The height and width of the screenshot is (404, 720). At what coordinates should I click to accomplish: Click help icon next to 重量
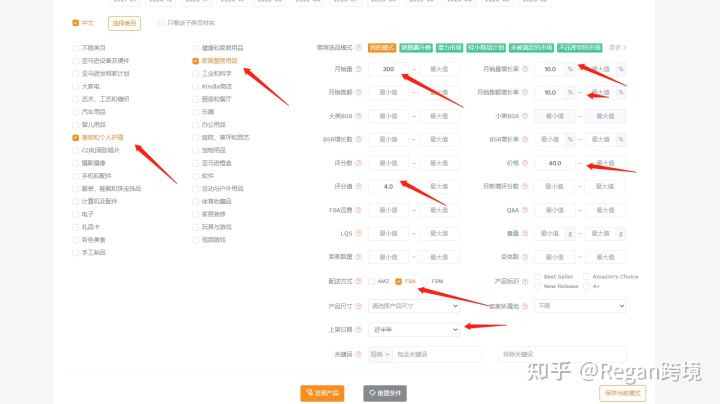click(x=525, y=233)
